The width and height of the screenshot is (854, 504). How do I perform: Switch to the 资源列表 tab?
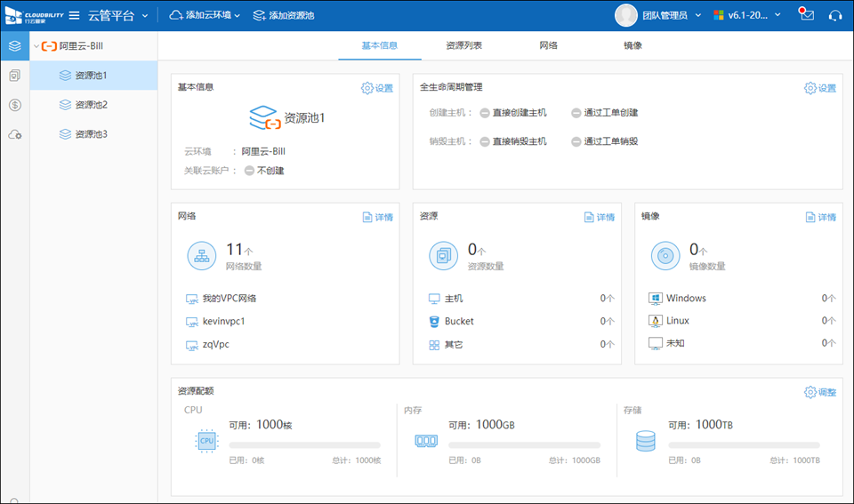[x=464, y=45]
